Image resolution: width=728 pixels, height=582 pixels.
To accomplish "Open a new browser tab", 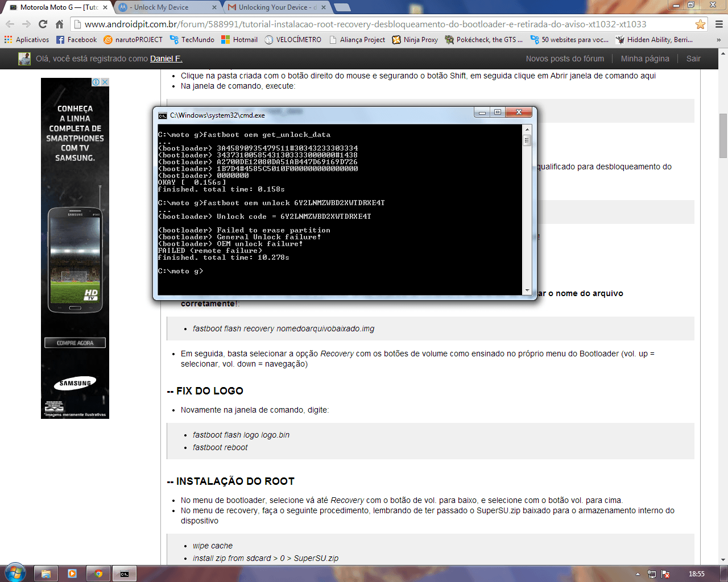I will pyautogui.click(x=342, y=7).
